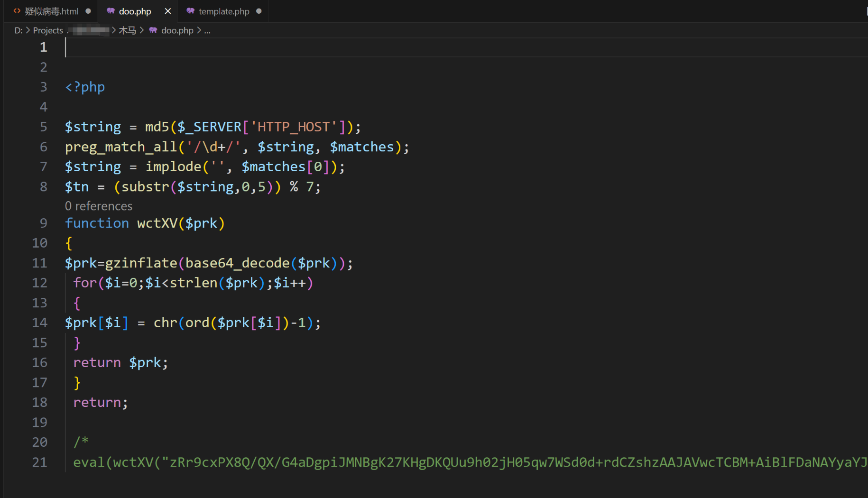Click the unsaved dot on 疑似病毒.html tab
Viewport: 868px width, 498px height.
pos(88,11)
